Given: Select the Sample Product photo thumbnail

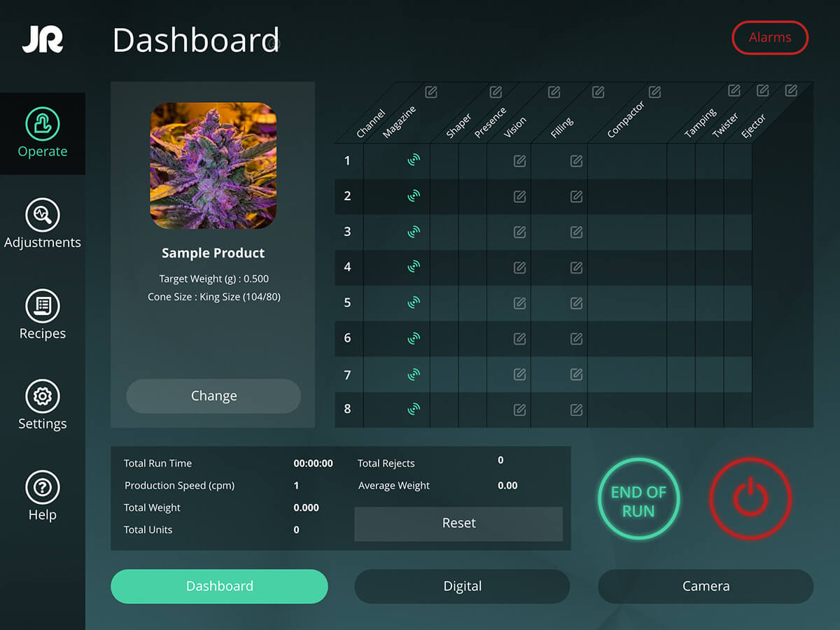Looking at the screenshot, I should (213, 166).
